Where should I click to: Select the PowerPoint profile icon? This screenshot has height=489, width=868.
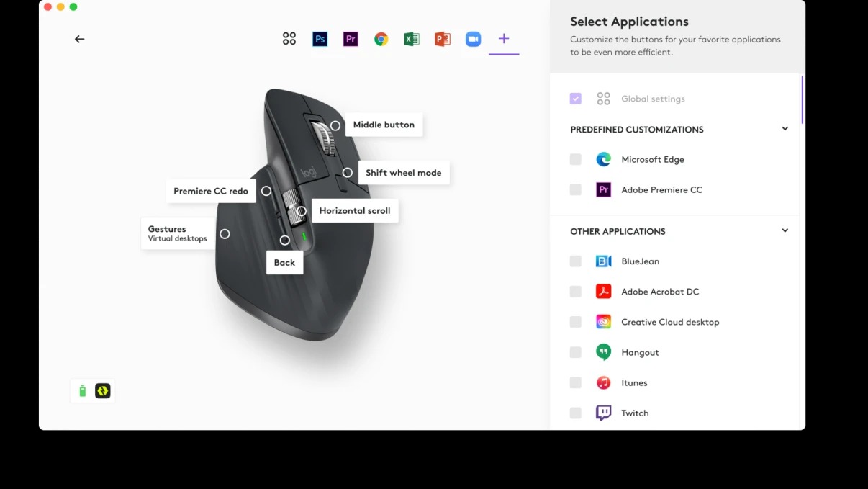point(443,39)
